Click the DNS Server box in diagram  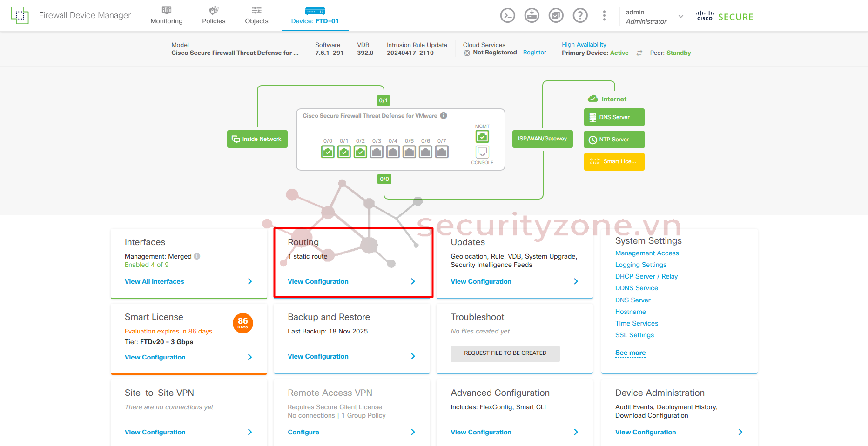pos(614,117)
